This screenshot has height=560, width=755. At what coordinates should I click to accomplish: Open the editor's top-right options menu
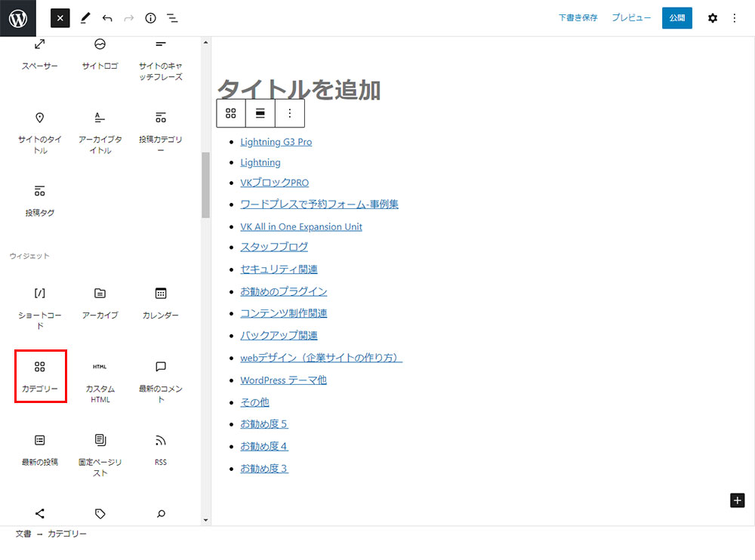point(735,18)
